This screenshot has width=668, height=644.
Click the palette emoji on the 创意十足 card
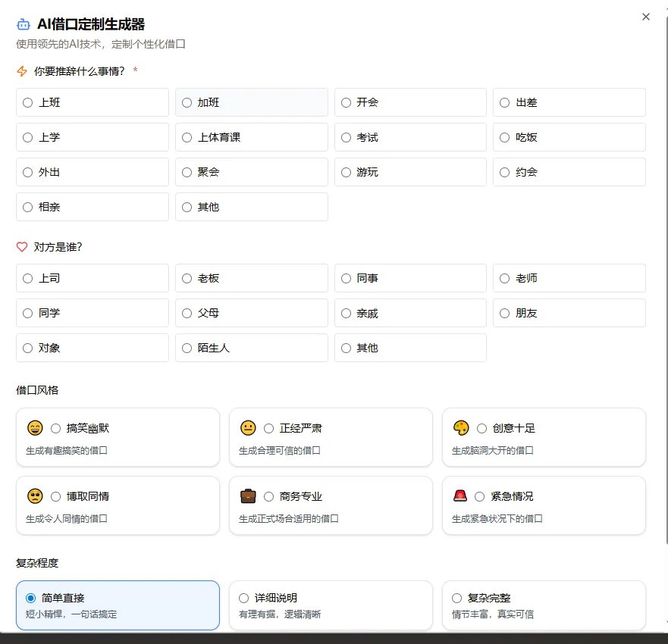[x=461, y=428]
